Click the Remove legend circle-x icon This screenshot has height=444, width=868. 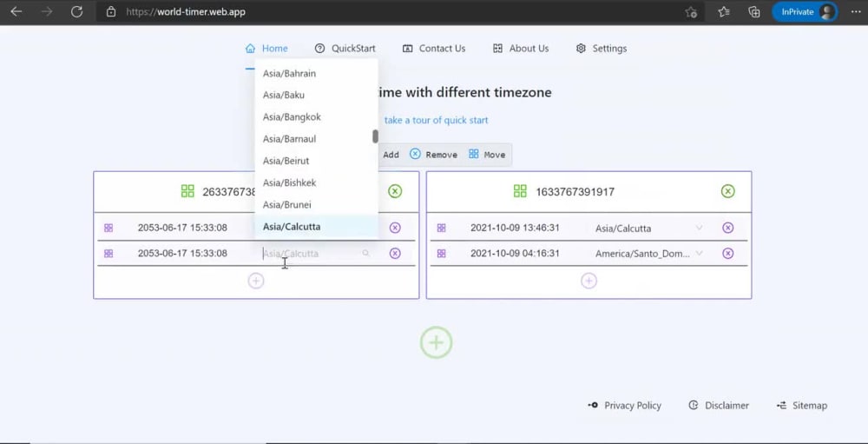[415, 154]
